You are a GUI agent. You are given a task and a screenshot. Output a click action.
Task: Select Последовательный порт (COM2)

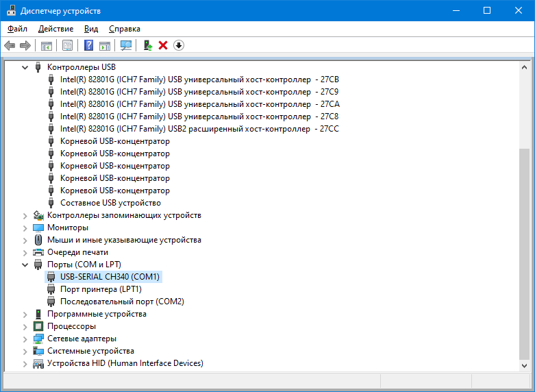coord(122,302)
